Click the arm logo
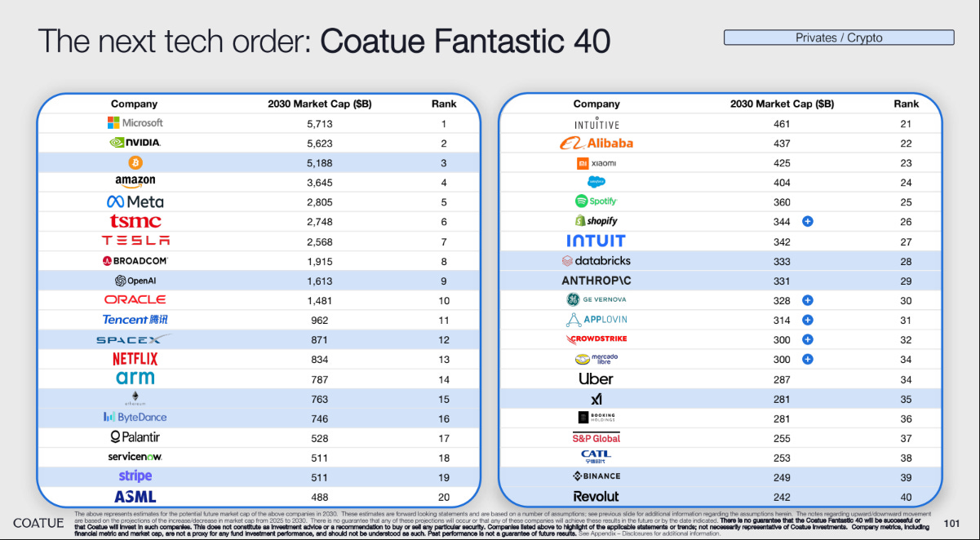 pos(135,378)
